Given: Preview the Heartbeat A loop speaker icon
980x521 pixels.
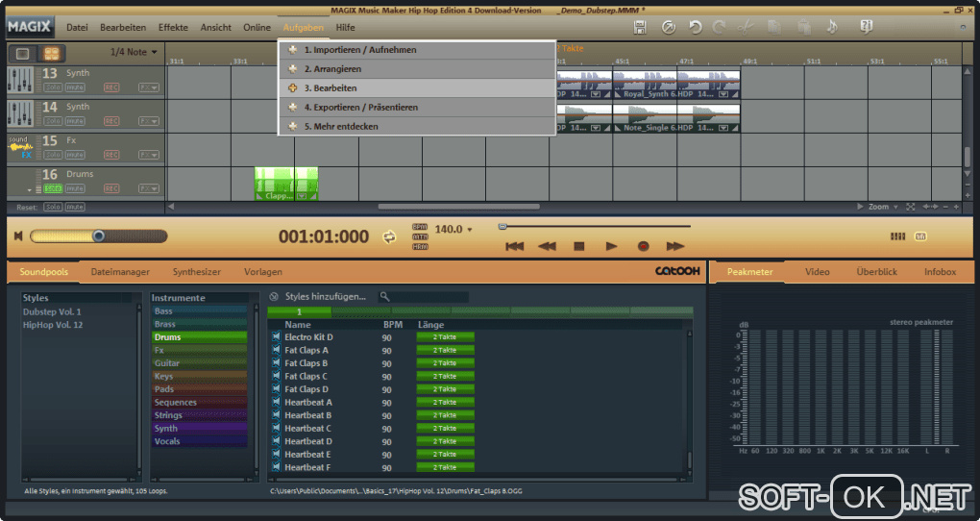Looking at the screenshot, I should click(276, 402).
